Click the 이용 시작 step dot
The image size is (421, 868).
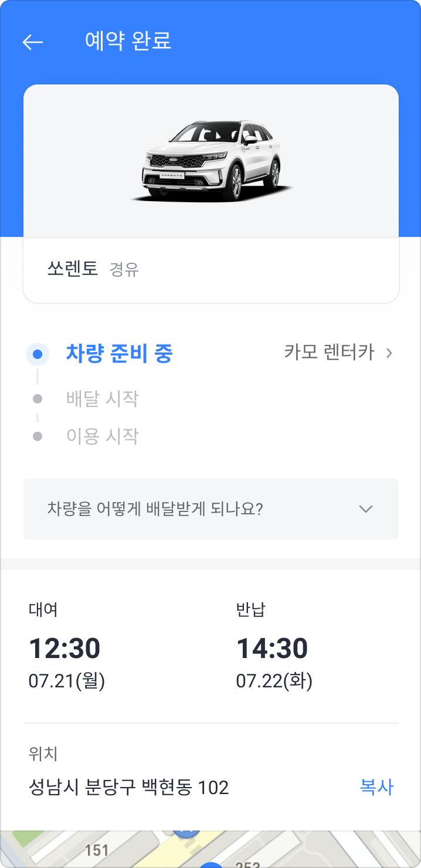[38, 436]
